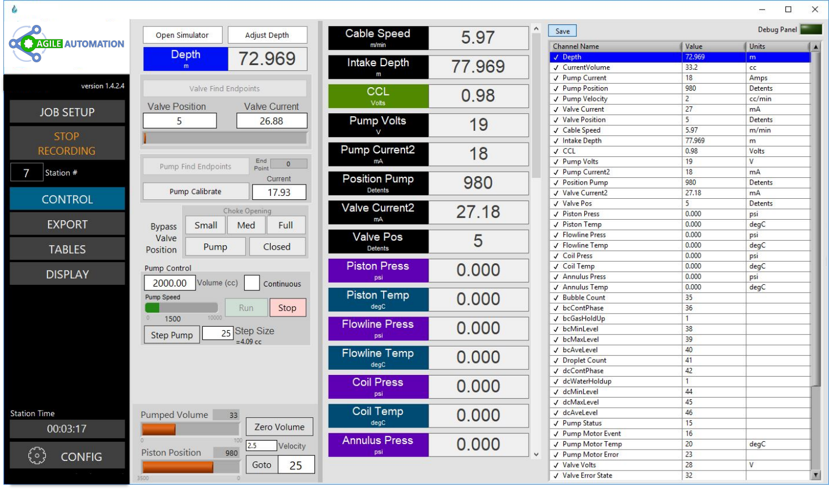Click Zero Volume
The height and width of the screenshot is (504, 829).
point(279,426)
